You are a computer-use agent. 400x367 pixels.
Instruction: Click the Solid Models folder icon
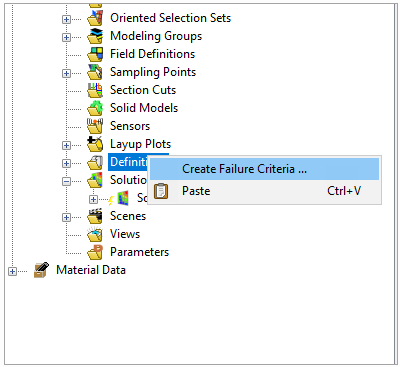tap(95, 108)
